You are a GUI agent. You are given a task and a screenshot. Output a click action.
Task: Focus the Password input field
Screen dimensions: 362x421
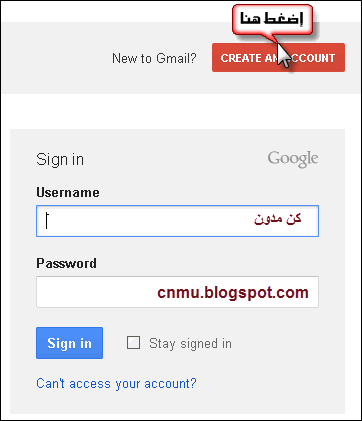(177, 292)
